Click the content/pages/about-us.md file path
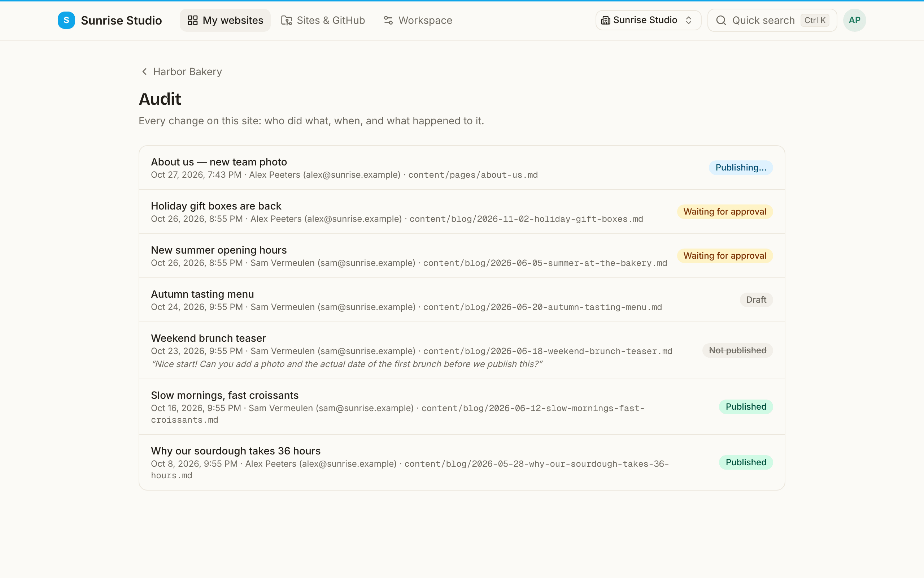924x578 pixels. click(473, 175)
